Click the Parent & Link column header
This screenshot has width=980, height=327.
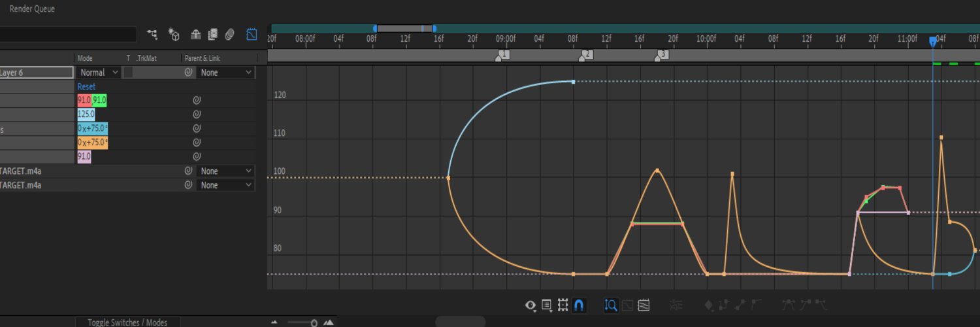(x=203, y=58)
